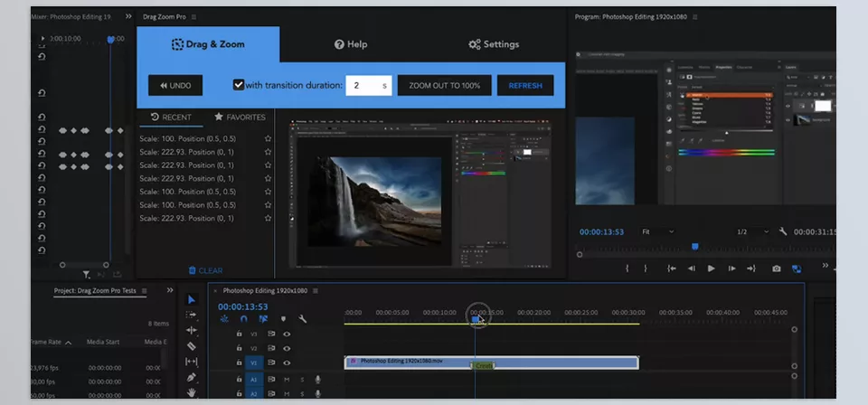The height and width of the screenshot is (405, 868).
Task: Click the transition duration input field
Action: (369, 85)
